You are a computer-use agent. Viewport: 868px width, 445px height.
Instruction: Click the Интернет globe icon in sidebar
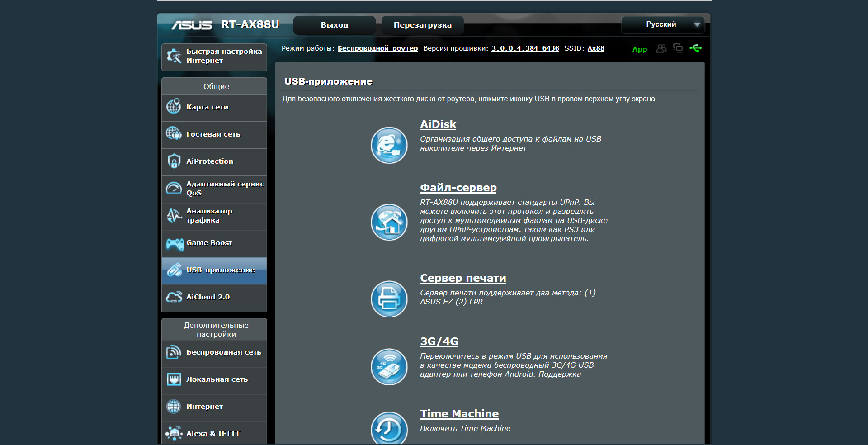tap(174, 406)
